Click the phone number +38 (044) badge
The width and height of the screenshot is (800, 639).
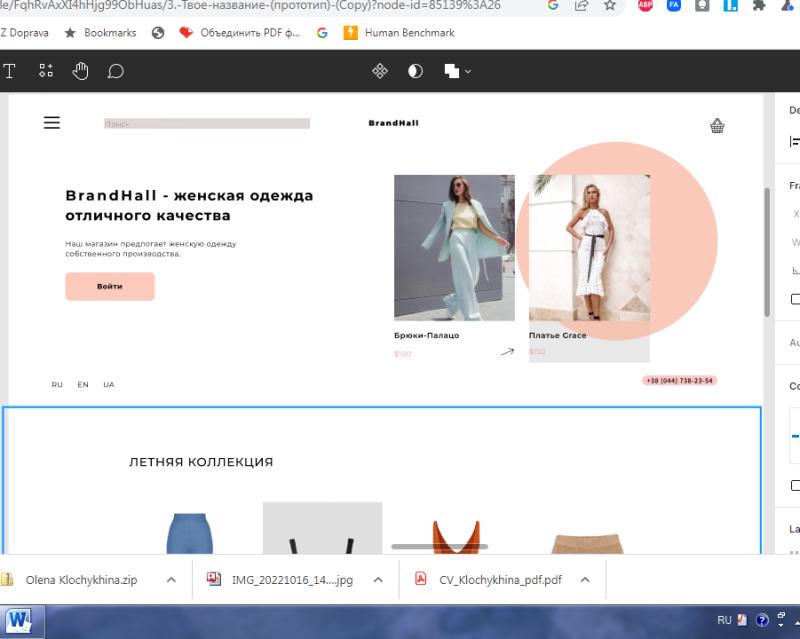pyautogui.click(x=679, y=381)
